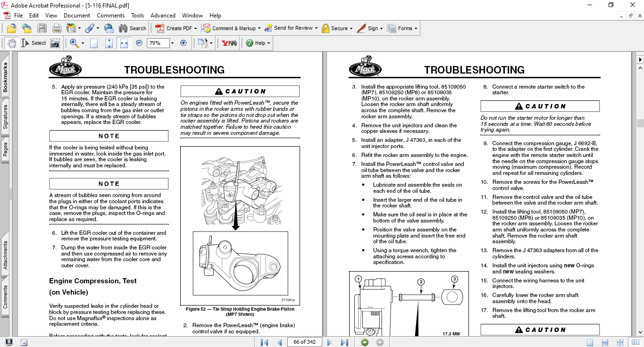Click the Select text tool button

(x=34, y=43)
